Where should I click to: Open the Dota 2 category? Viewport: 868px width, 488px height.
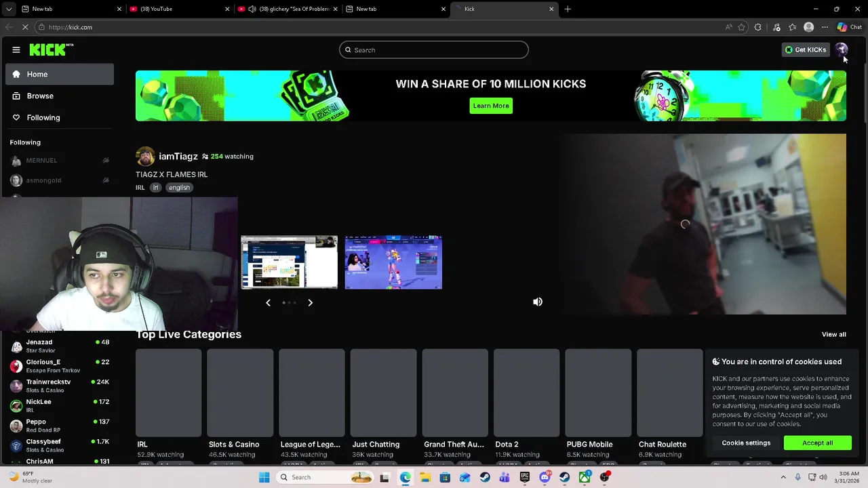click(526, 392)
